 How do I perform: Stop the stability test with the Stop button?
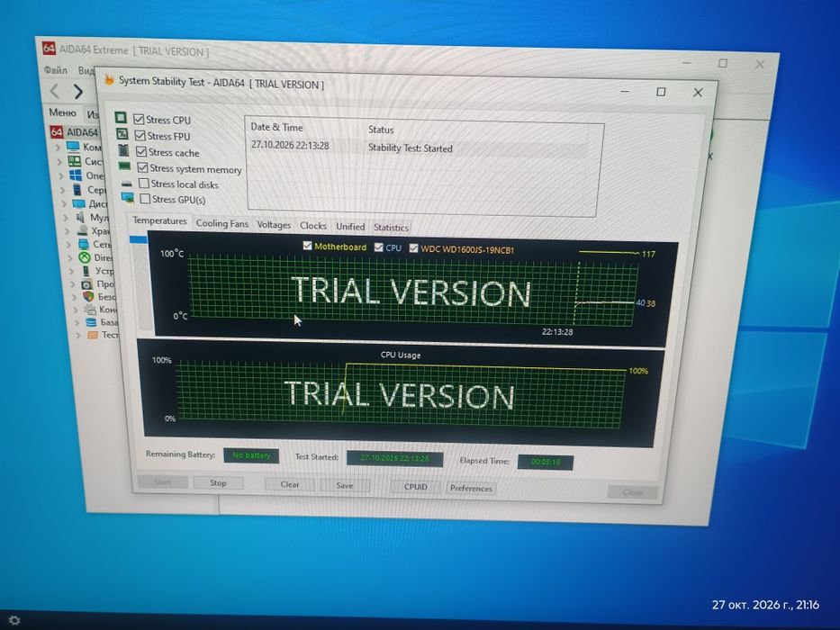[x=218, y=482]
